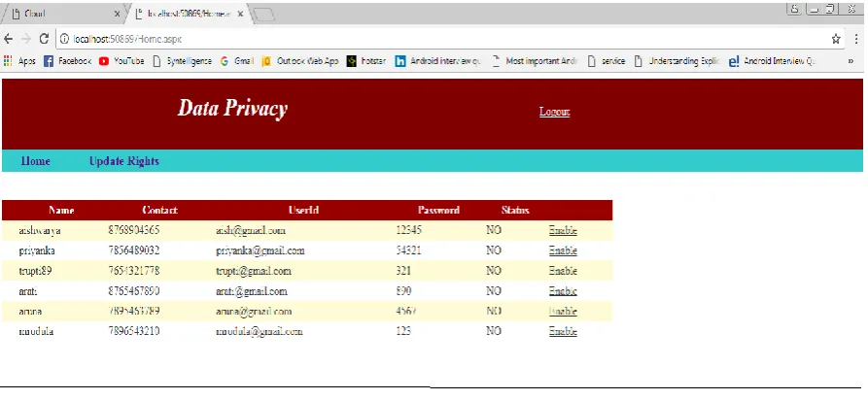Open the hotstar bookmark
This screenshot has height=400, width=868.
tap(366, 61)
